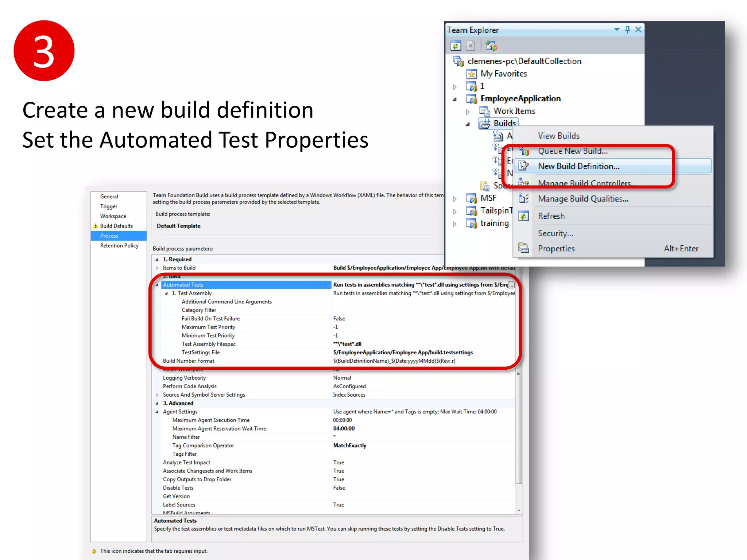The width and height of the screenshot is (747, 560).
Task: Click the Refresh icon in the context menu
Action: (x=524, y=216)
